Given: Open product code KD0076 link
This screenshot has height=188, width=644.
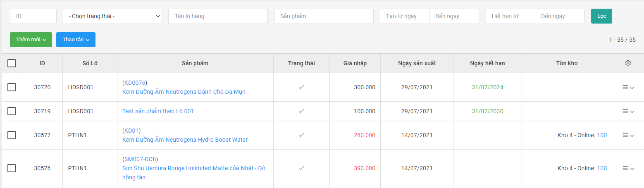Looking at the screenshot, I should pos(135,83).
